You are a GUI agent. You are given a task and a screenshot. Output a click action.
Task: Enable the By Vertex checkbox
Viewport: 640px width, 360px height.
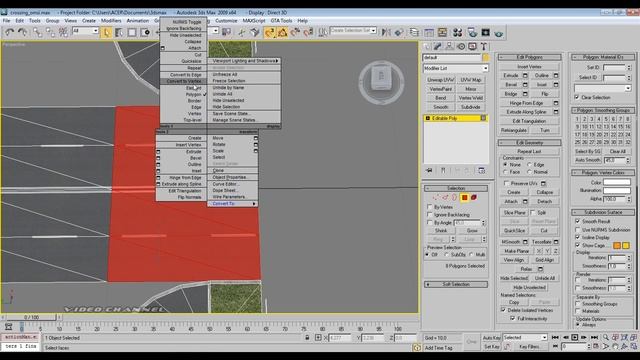click(429, 207)
